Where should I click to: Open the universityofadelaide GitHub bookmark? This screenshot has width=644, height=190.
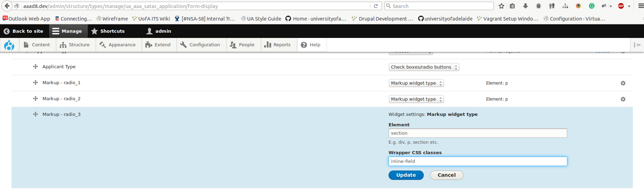(445, 19)
